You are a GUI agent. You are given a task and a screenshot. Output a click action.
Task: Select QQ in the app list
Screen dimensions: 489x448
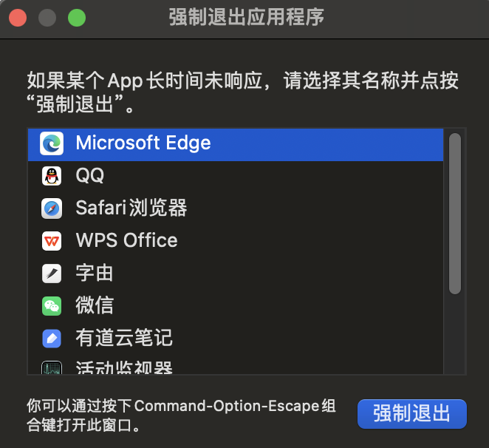point(90,176)
